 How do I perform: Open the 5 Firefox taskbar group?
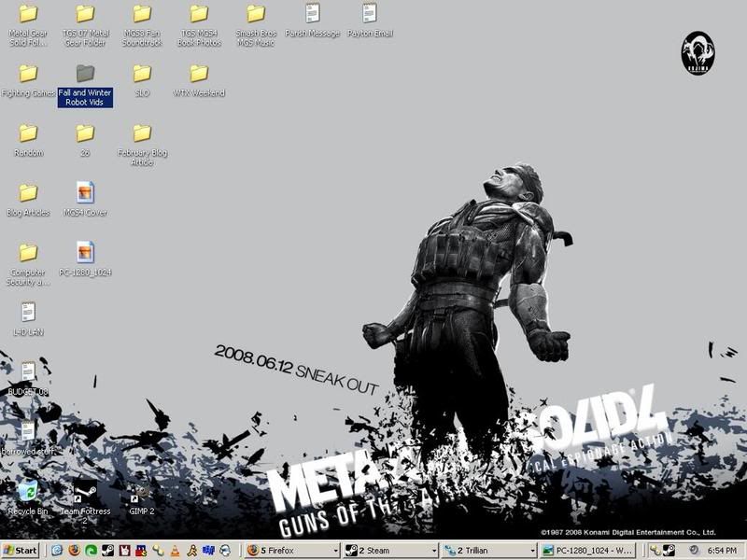coord(293,551)
